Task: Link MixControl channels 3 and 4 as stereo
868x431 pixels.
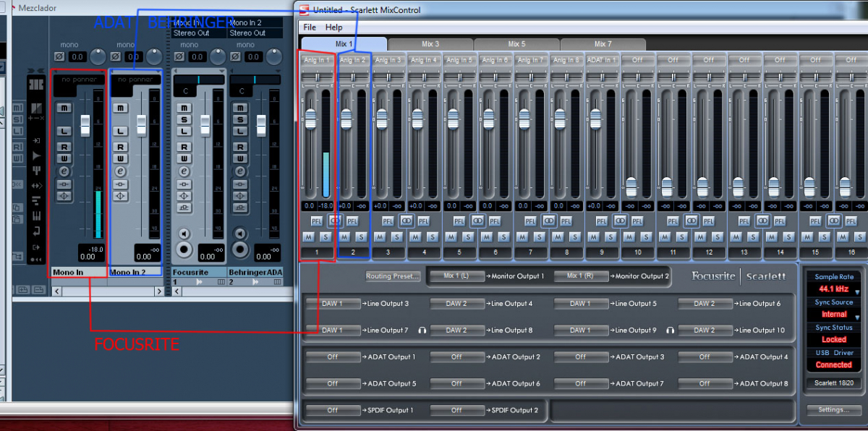Action: coord(406,221)
